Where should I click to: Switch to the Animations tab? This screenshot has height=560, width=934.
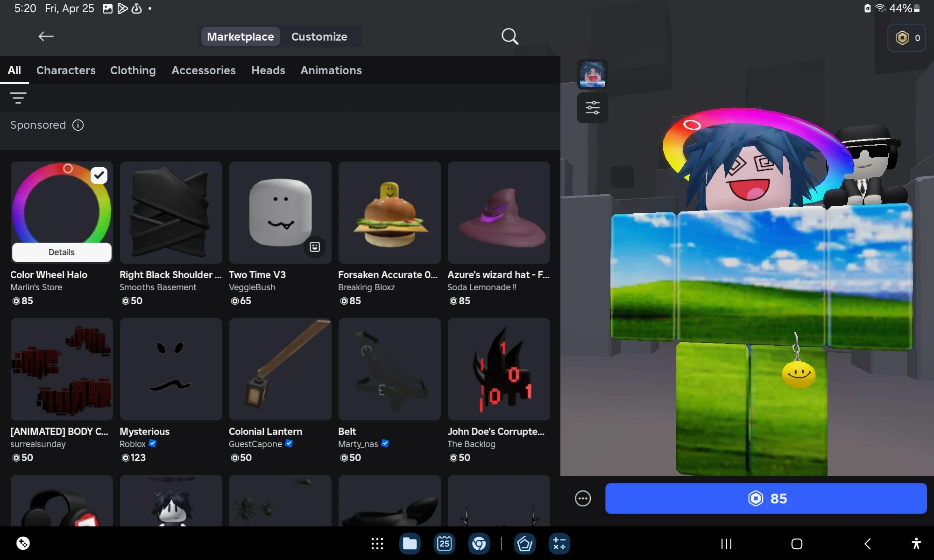pyautogui.click(x=331, y=70)
